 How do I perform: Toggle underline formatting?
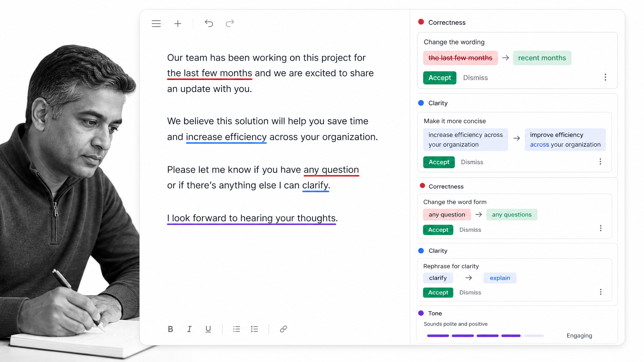[208, 329]
